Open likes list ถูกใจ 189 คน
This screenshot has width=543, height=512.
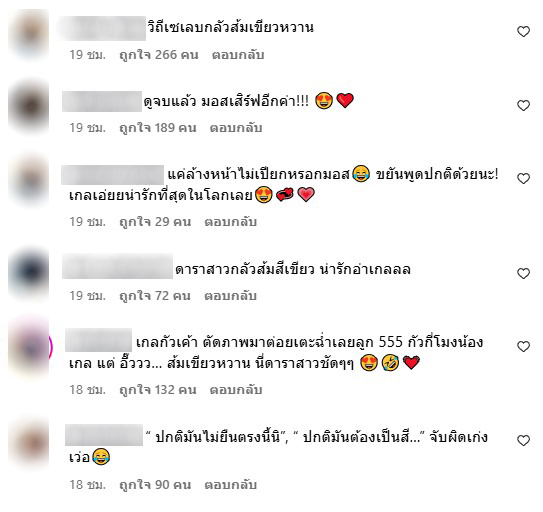pos(158,128)
